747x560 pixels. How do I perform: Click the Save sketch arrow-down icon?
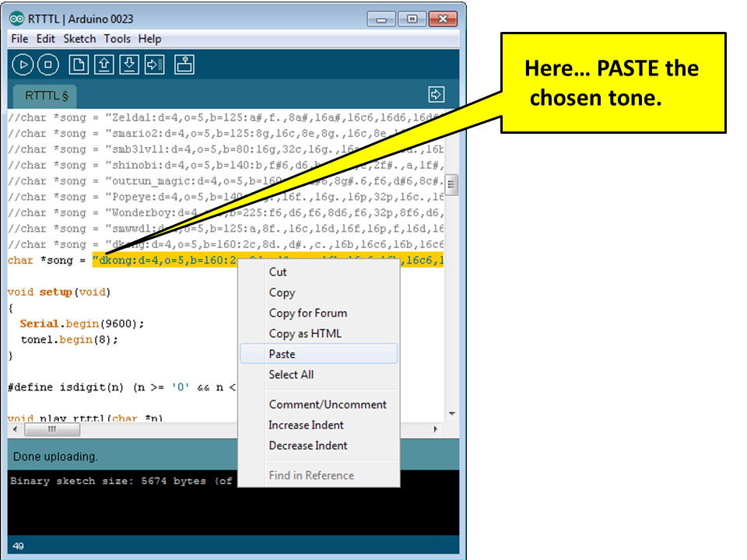click(129, 65)
